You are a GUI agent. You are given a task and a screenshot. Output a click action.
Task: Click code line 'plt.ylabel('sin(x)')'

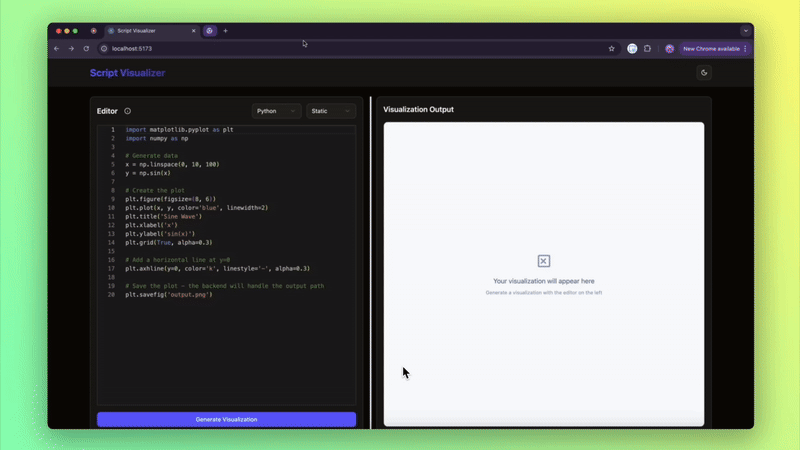pyautogui.click(x=160, y=234)
